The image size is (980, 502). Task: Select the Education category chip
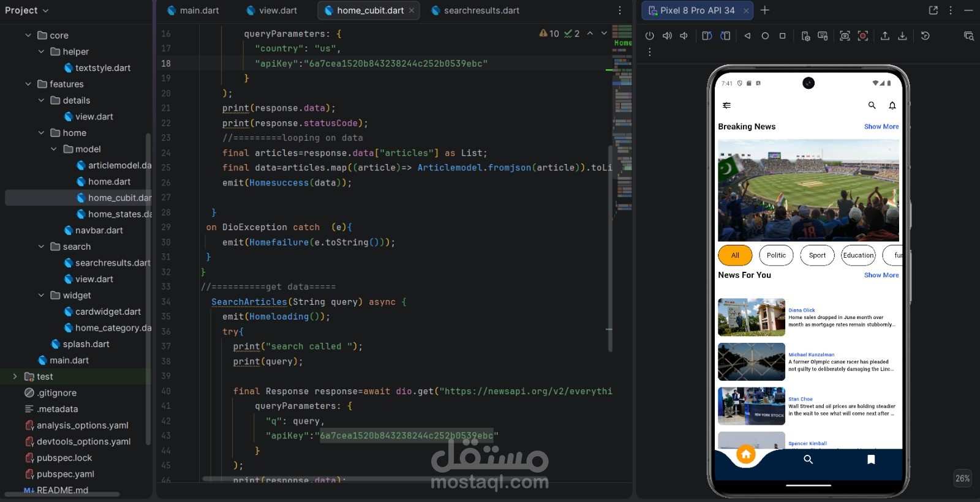tap(858, 255)
